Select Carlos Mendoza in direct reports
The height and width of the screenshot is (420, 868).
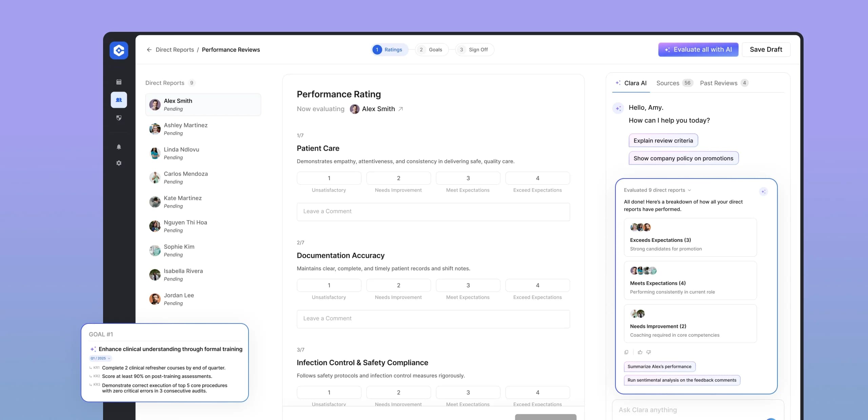click(x=203, y=177)
